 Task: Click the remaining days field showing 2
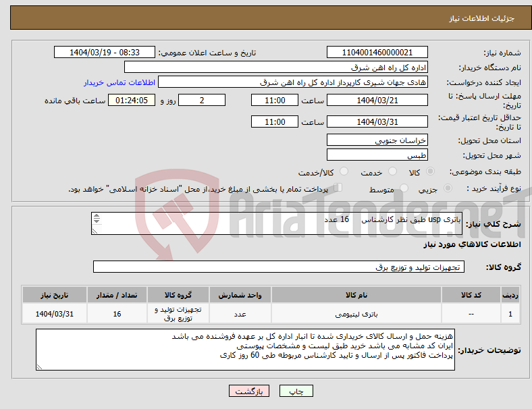202,101
